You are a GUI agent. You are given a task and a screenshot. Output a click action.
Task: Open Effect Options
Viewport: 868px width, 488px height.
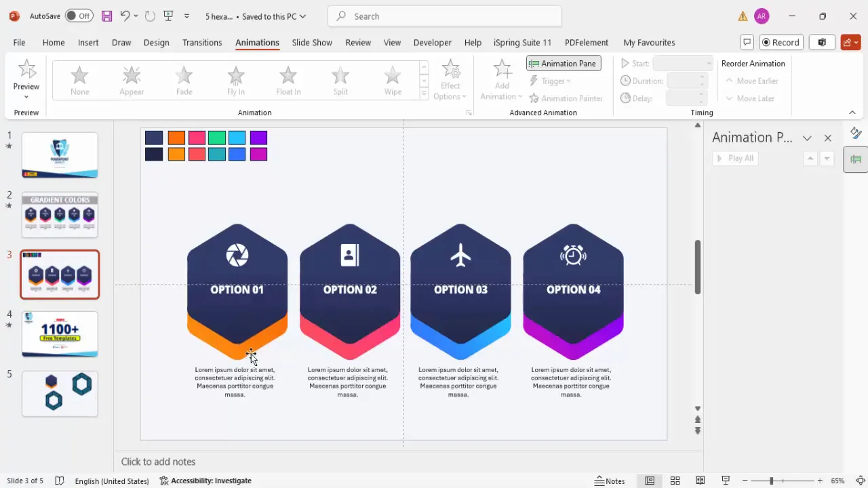click(450, 80)
